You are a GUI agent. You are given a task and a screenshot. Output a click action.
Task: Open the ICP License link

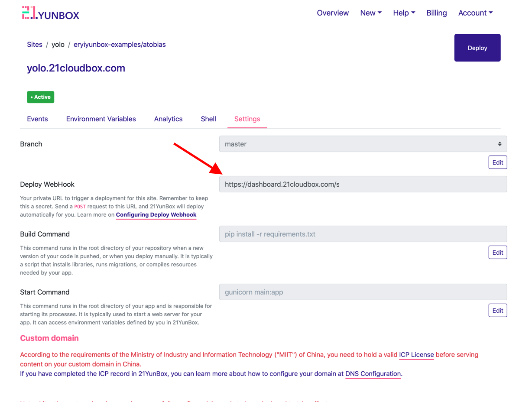pyautogui.click(x=416, y=355)
